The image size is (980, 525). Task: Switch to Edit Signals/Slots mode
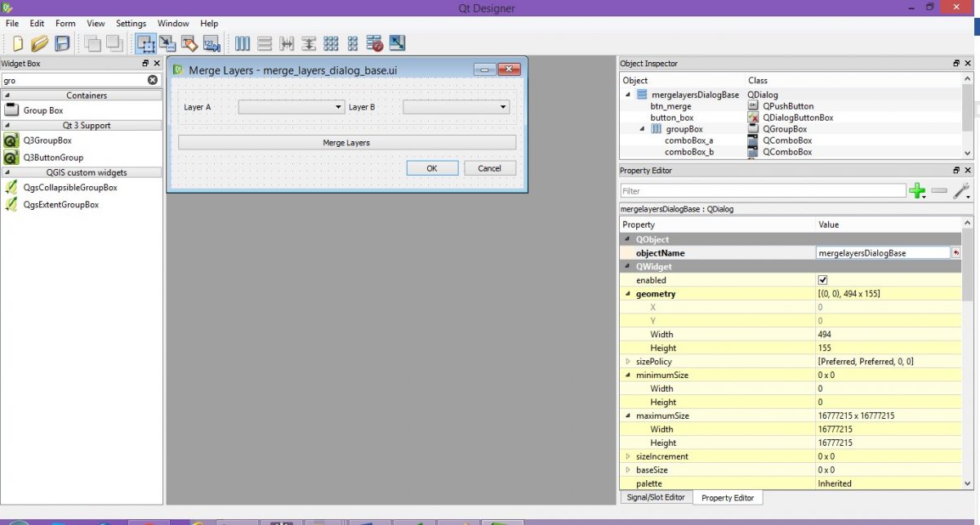point(167,43)
